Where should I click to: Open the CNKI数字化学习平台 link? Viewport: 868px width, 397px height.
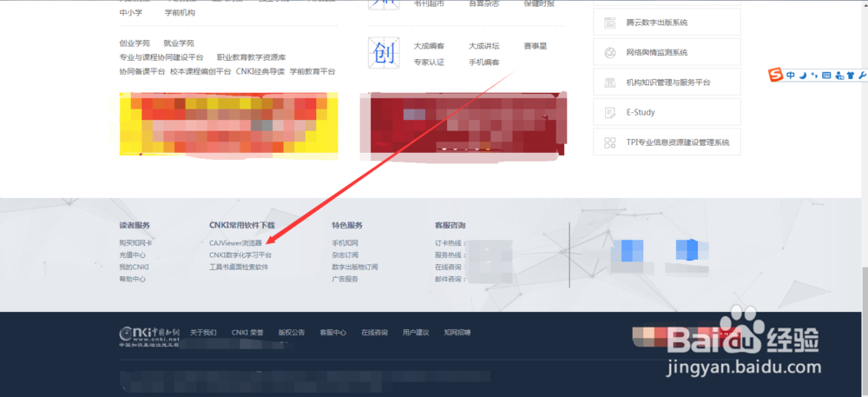click(x=240, y=255)
